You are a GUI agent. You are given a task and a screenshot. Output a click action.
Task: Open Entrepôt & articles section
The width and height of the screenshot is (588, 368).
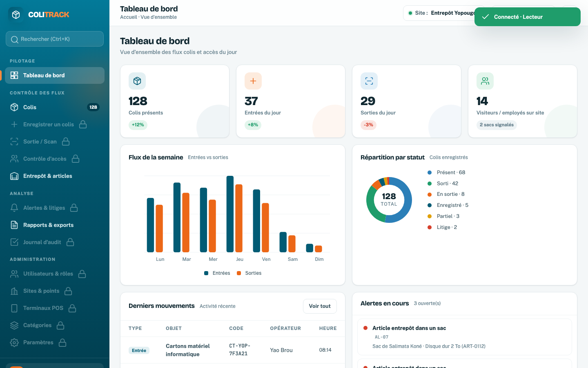55,176
